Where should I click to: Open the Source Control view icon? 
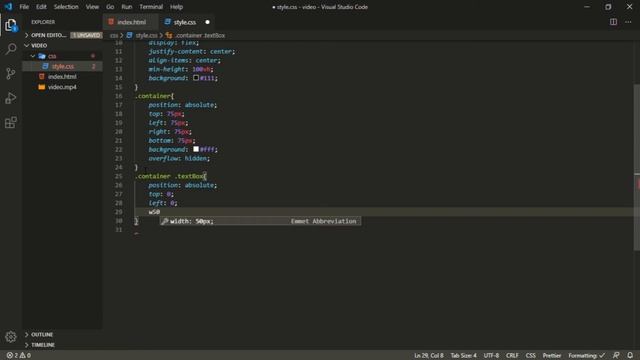(x=11, y=73)
